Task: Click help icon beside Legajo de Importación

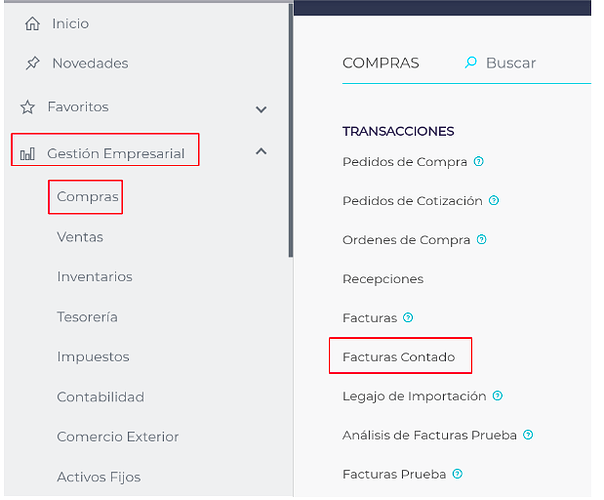Action: coord(498,396)
